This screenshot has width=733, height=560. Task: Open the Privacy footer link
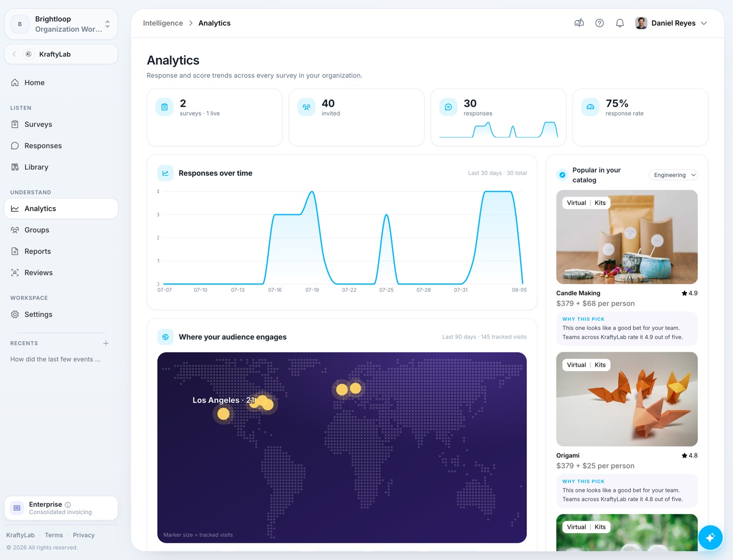[83, 535]
